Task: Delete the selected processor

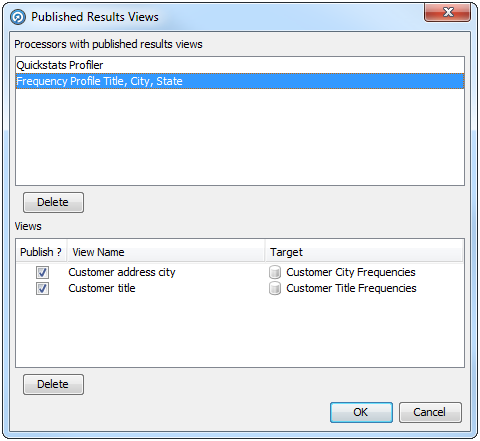Action: 53,202
